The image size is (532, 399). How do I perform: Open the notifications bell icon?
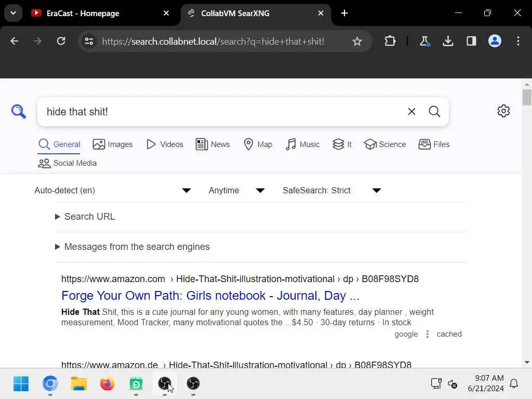514,384
